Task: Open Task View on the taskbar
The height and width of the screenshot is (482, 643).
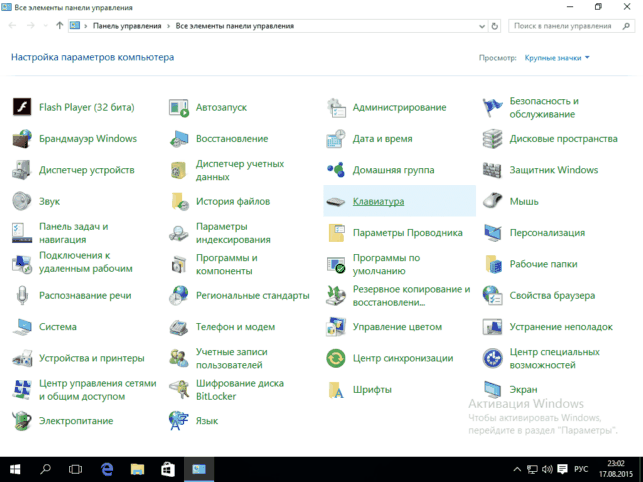Action: click(x=75, y=469)
